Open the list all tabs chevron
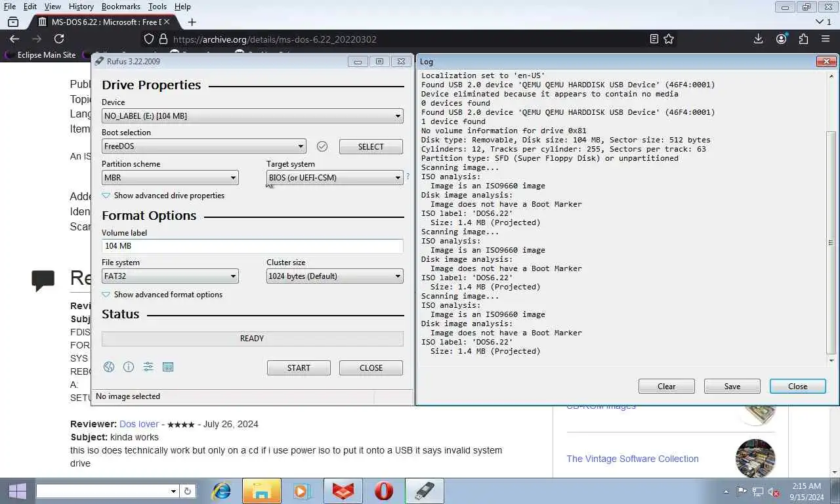Image resolution: width=840 pixels, height=504 pixels. pyautogui.click(x=818, y=22)
